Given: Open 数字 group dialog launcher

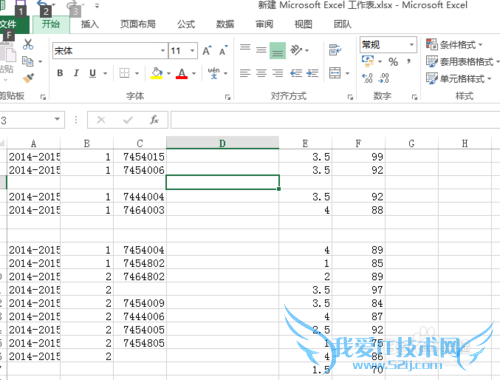Looking at the screenshot, I should click(414, 97).
